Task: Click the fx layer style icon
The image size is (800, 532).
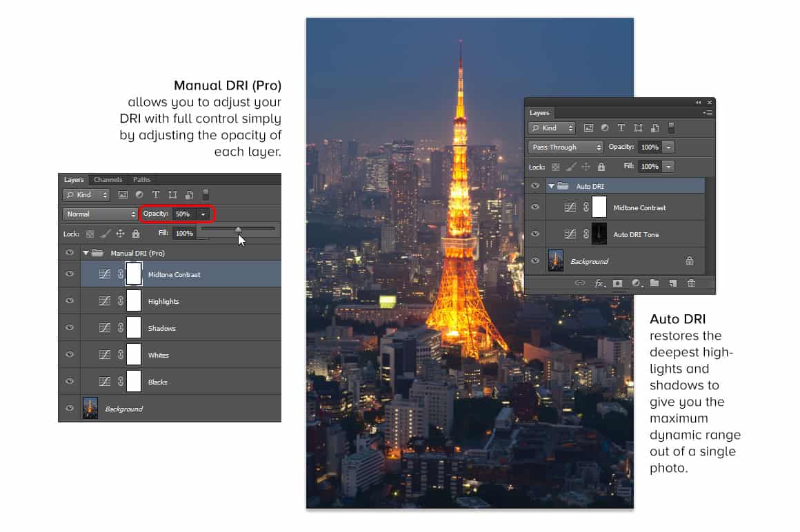Action: [599, 283]
